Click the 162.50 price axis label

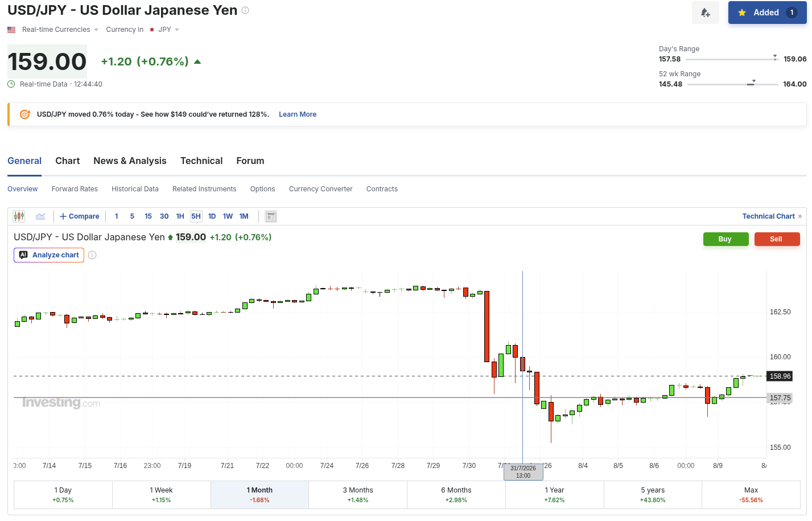coord(780,312)
